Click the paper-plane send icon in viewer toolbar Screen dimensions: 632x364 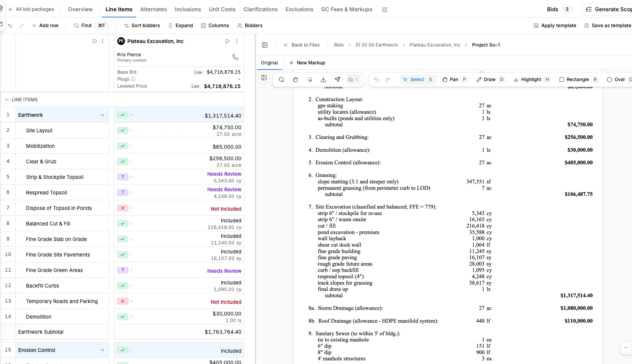pos(337,80)
